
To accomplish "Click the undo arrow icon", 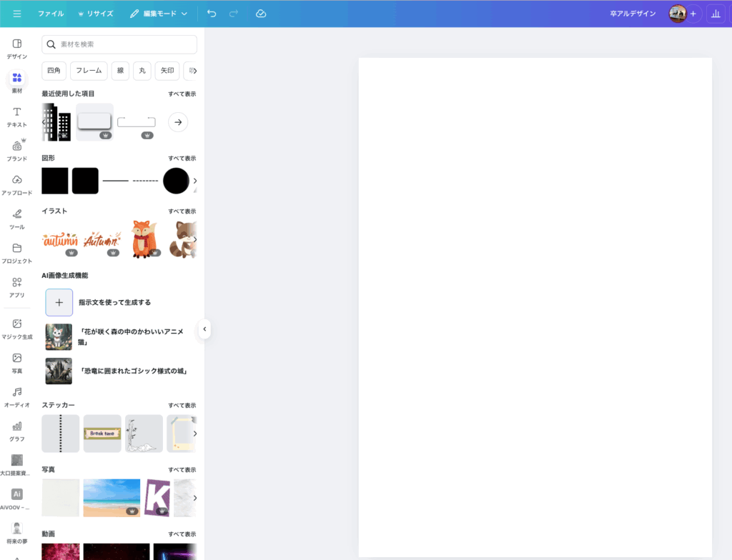I will pyautogui.click(x=211, y=14).
